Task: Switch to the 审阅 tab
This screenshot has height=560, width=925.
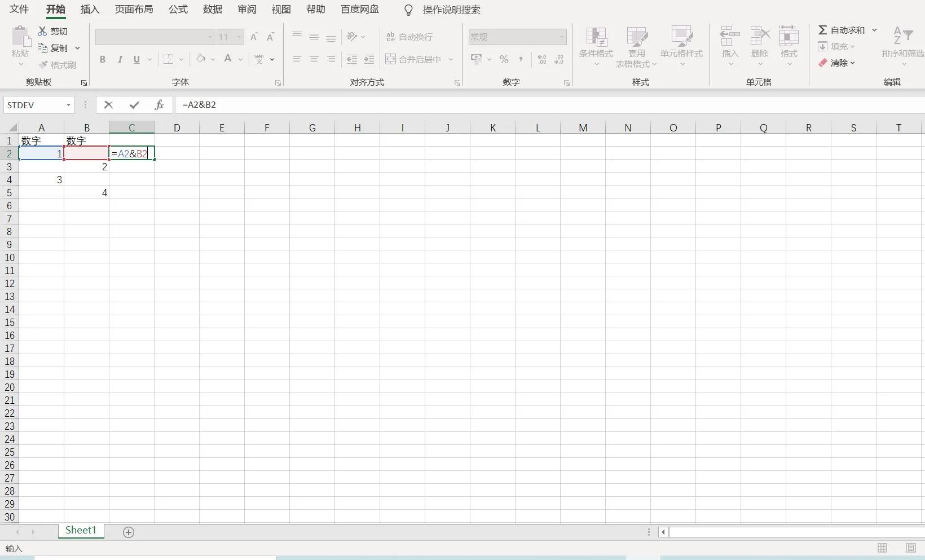Action: tap(247, 10)
